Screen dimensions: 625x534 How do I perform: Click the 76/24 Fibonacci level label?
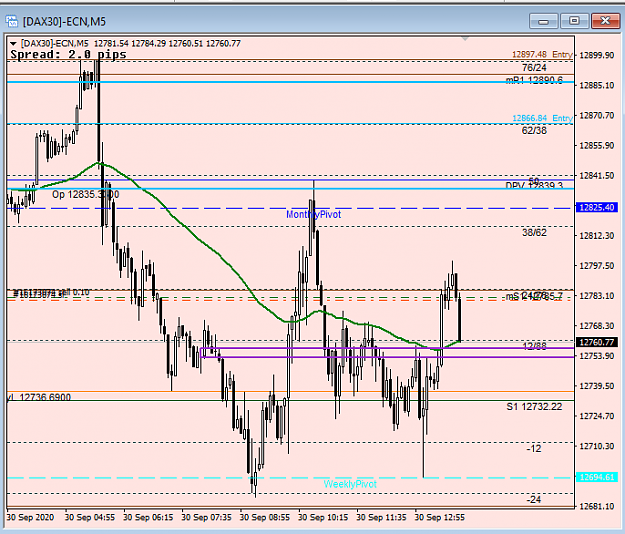click(x=534, y=67)
